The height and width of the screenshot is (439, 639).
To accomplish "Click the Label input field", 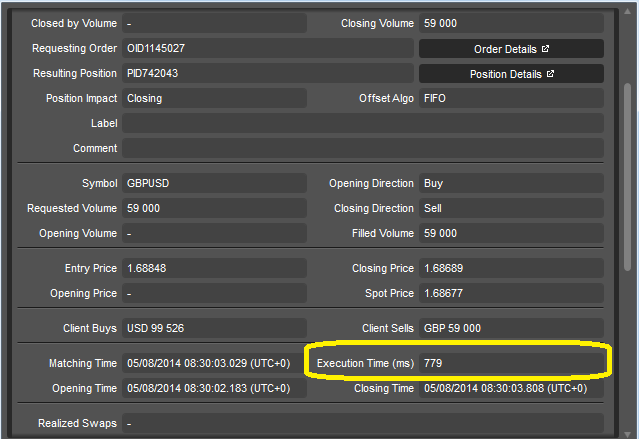I will [363, 123].
